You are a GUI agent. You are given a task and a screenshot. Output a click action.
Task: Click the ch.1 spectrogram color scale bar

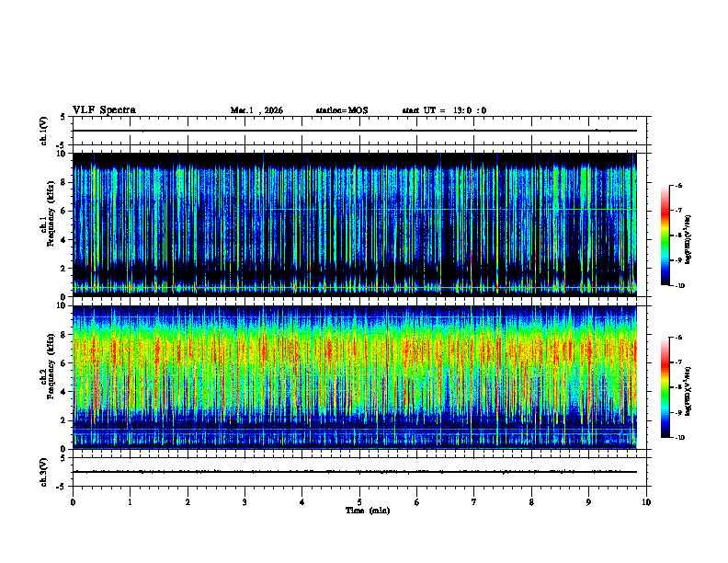coord(665,236)
